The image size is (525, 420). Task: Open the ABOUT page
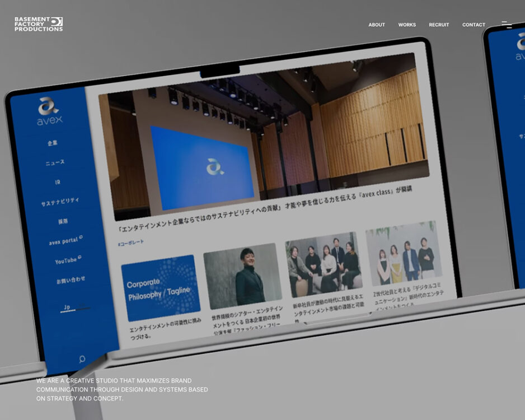tap(376, 25)
